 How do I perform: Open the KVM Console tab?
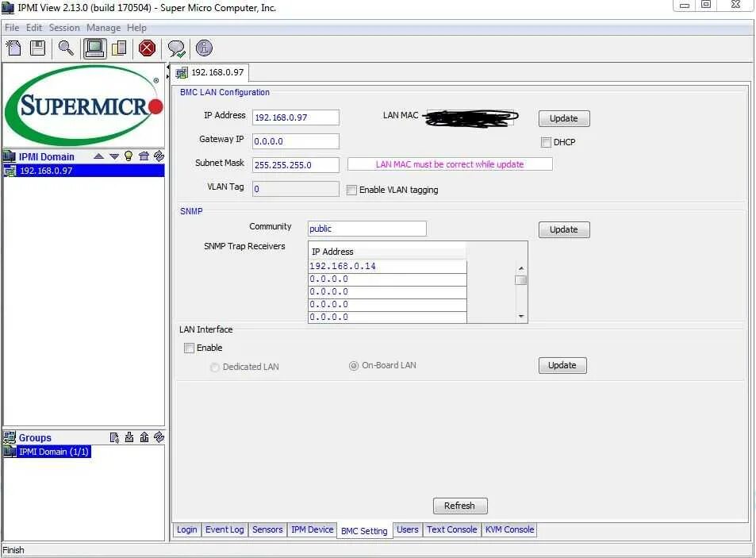coord(509,529)
